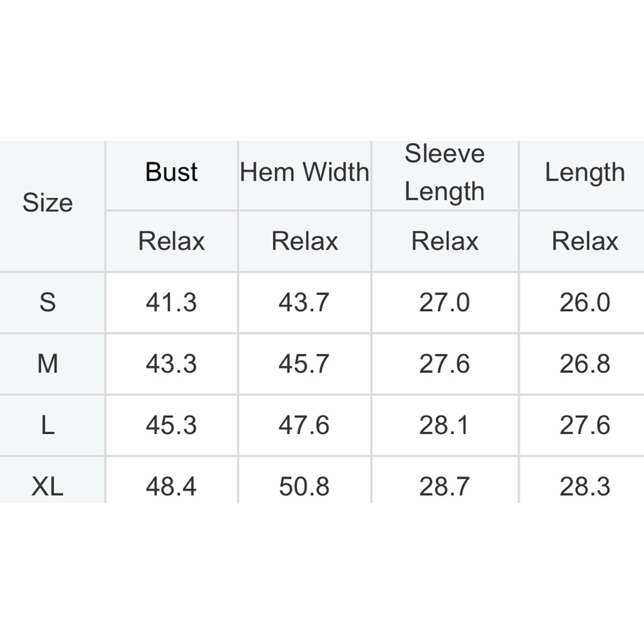
Task: Click the Size column header
Action: [48, 202]
